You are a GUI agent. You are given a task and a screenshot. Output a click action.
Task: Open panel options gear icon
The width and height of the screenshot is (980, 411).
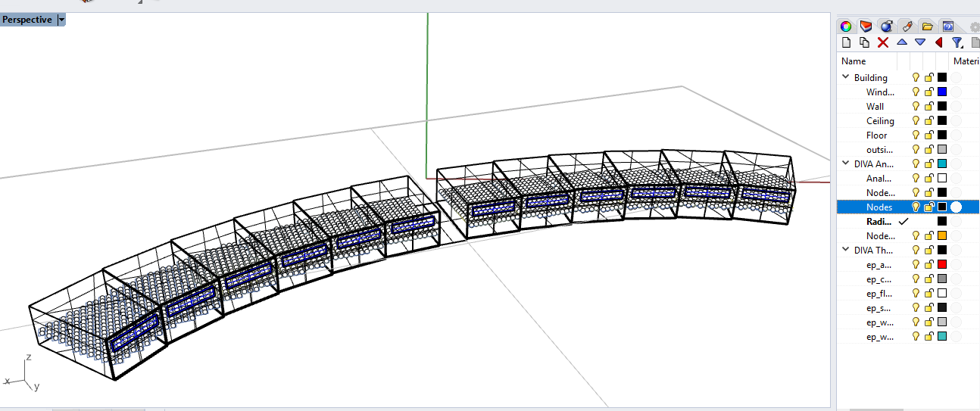975,26
